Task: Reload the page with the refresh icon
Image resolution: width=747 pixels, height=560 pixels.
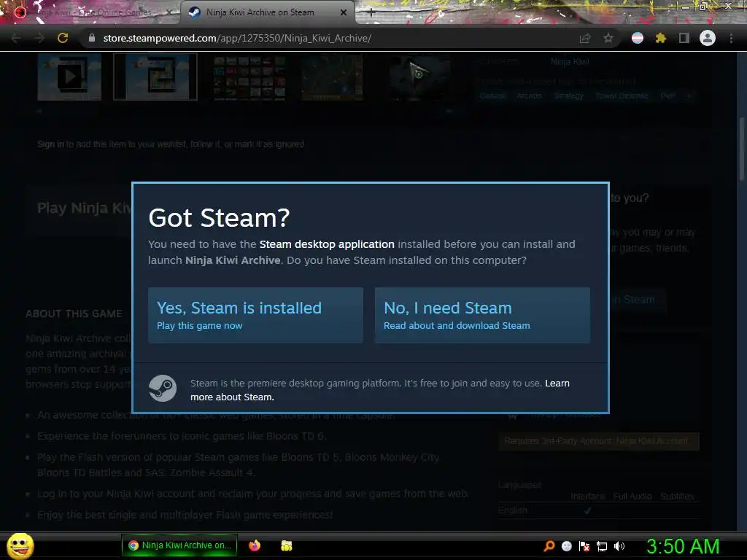Action: click(x=63, y=38)
